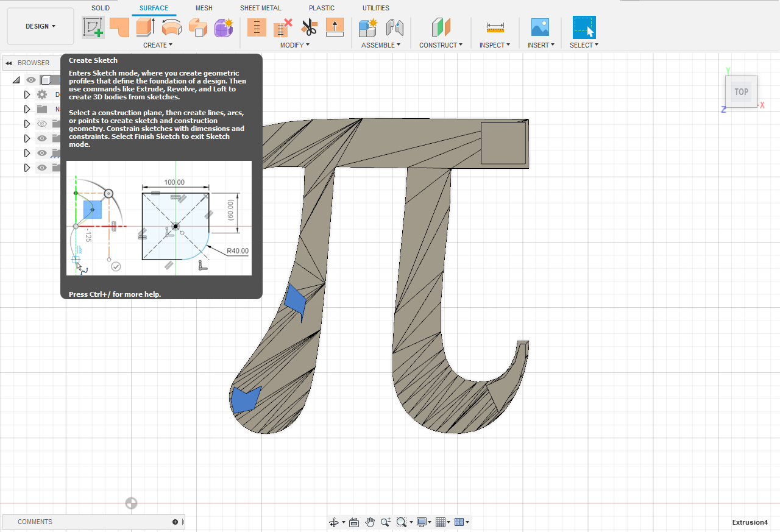This screenshot has height=532, width=780.
Task: Select the Create Sketch tool
Action: (93, 27)
